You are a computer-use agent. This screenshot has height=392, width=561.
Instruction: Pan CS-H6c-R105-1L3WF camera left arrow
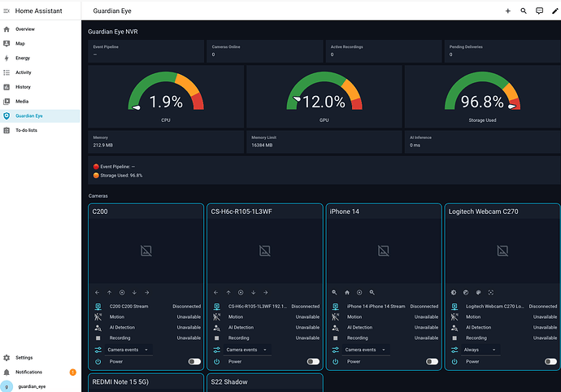215,293
